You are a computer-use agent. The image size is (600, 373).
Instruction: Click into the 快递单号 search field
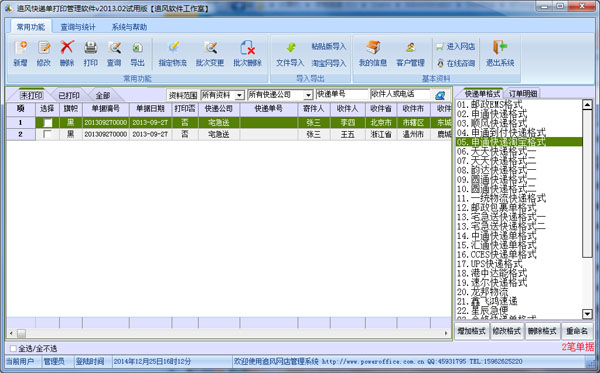341,94
